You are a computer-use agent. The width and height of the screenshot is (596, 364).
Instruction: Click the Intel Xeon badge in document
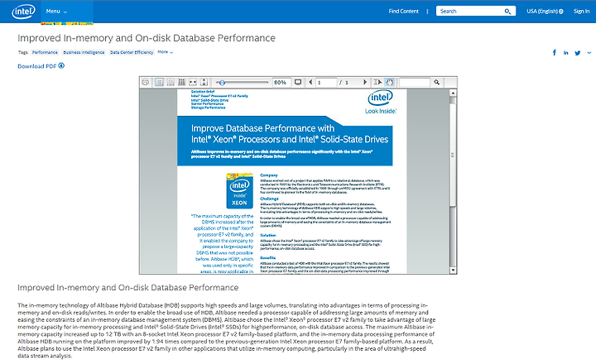click(x=240, y=191)
